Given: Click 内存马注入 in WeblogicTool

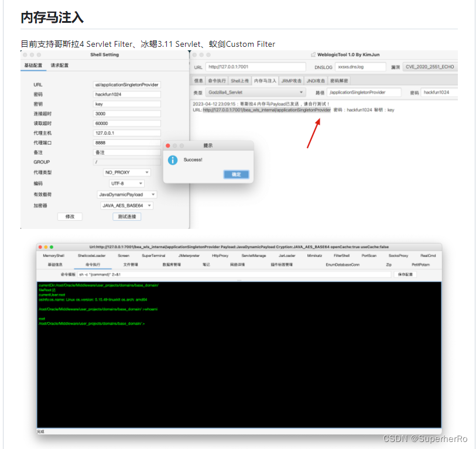Looking at the screenshot, I should pos(266,81).
